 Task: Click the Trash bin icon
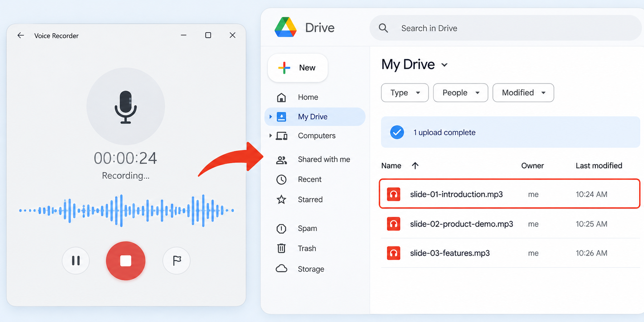281,248
